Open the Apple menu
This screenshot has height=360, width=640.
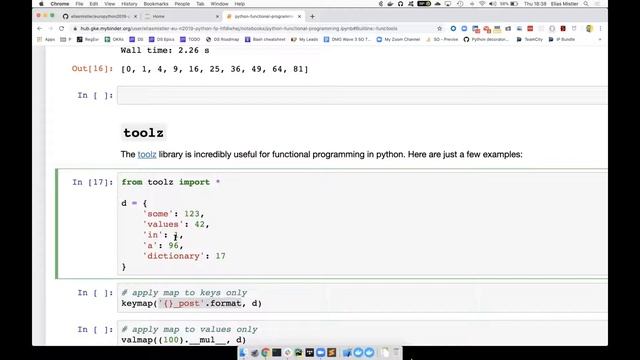(x=41, y=4)
